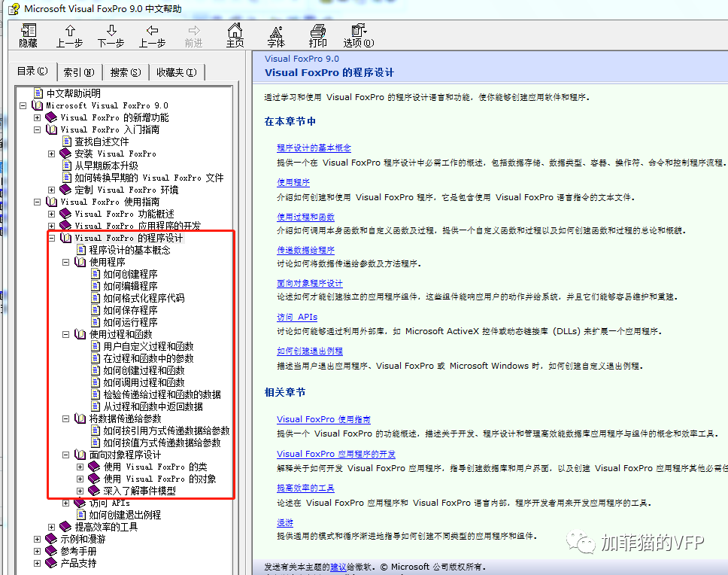This screenshot has width=728, height=575.
Task: Select 用户自定义过程和函数 in the tree
Action: (148, 346)
